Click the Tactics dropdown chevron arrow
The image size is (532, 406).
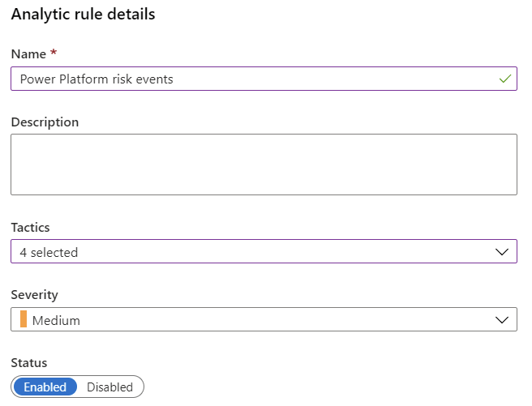pyautogui.click(x=501, y=252)
